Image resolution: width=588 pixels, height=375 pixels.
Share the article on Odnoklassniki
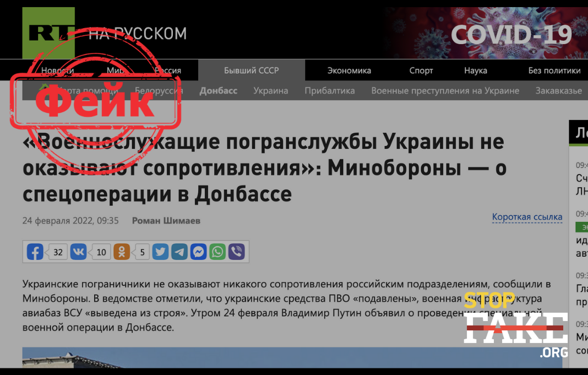coord(122,252)
